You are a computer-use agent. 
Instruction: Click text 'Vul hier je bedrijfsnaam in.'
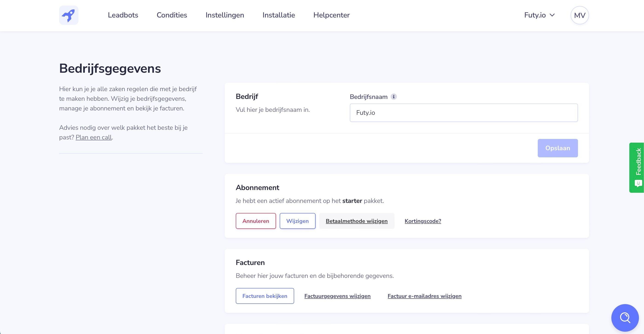pyautogui.click(x=273, y=110)
